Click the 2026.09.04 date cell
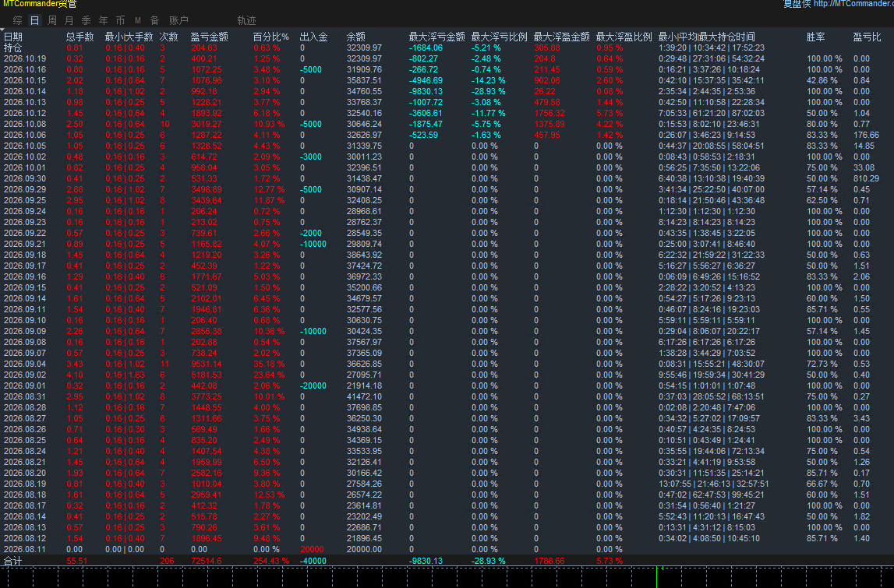This screenshot has height=588, width=894. [25, 364]
